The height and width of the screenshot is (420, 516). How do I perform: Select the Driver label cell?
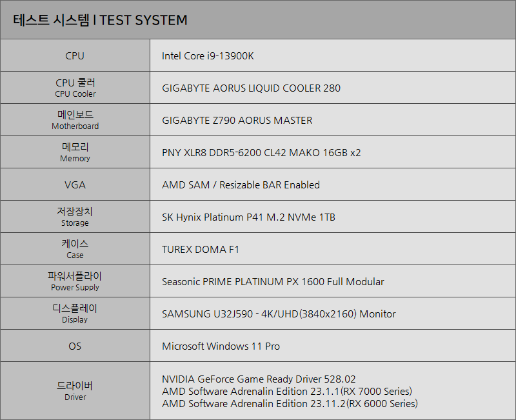(x=75, y=391)
